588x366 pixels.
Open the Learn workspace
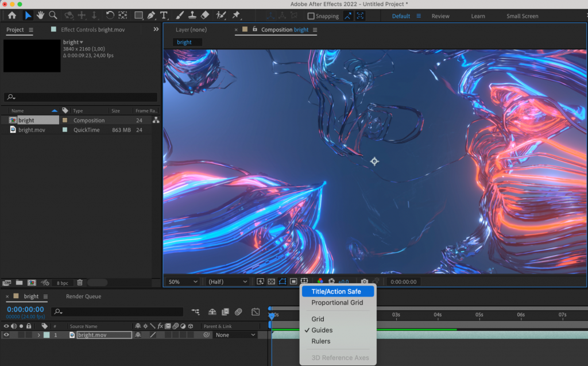478,16
